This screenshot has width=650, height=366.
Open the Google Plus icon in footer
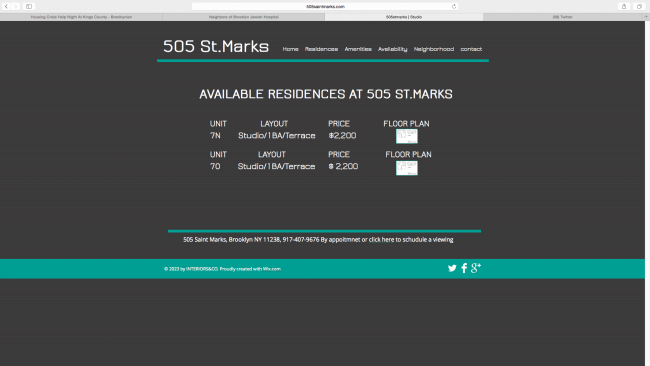[476, 268]
